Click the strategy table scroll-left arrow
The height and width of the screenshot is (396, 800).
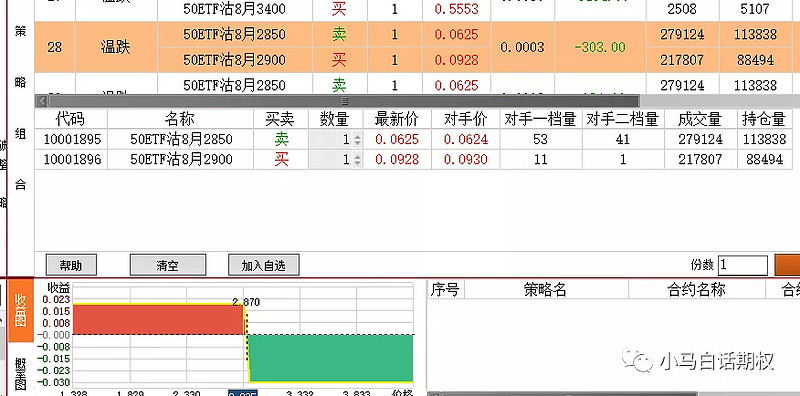point(42,101)
